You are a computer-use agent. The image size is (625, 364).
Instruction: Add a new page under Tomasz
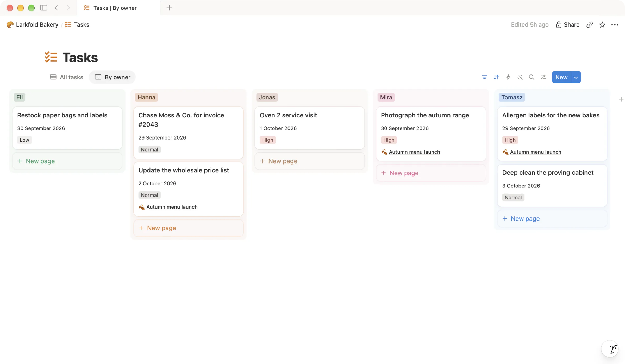tap(552, 218)
